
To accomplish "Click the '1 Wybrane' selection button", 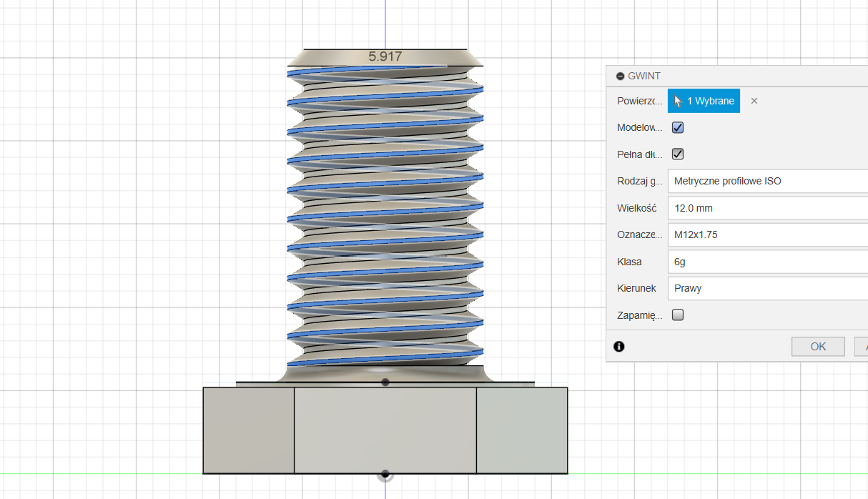I will [x=704, y=101].
